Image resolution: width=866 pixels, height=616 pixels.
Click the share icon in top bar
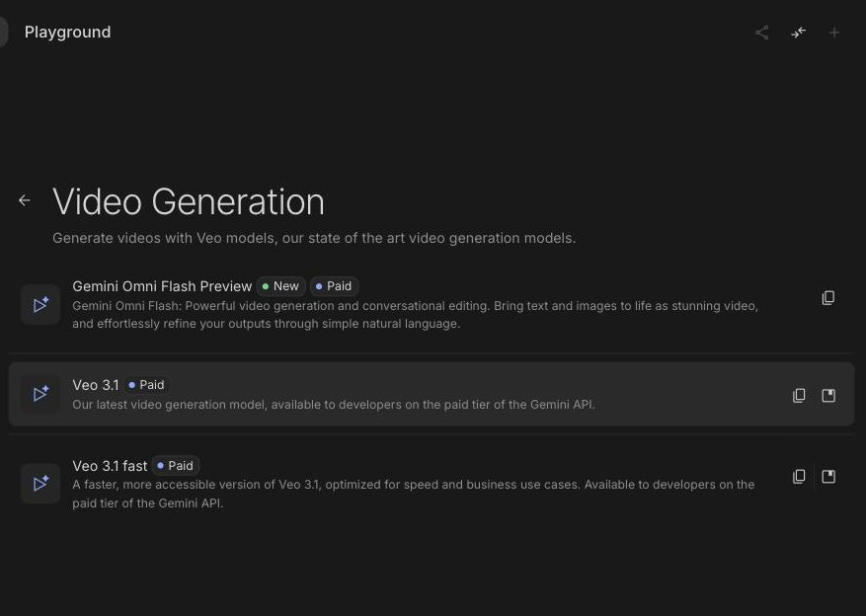tap(761, 33)
